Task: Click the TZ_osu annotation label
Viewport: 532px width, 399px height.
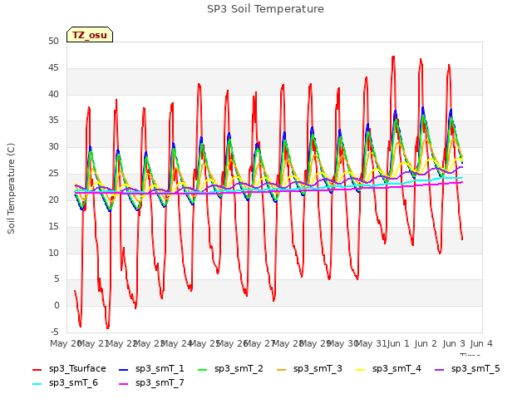Action: [90, 35]
